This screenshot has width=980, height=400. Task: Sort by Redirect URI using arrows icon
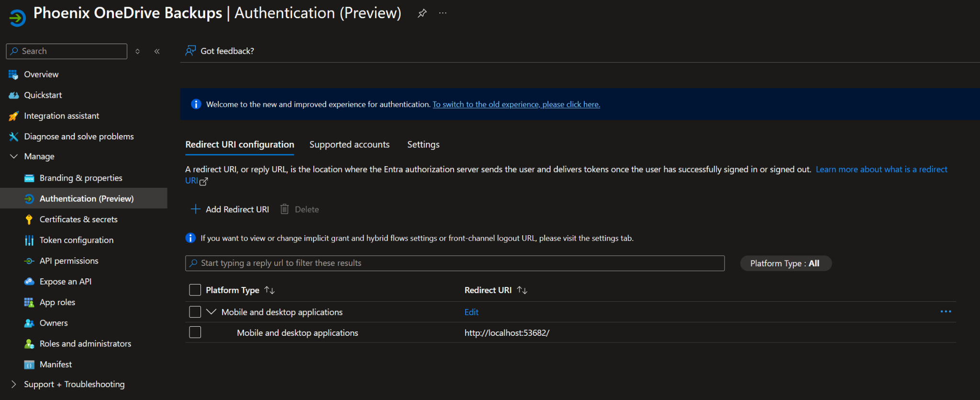(522, 290)
